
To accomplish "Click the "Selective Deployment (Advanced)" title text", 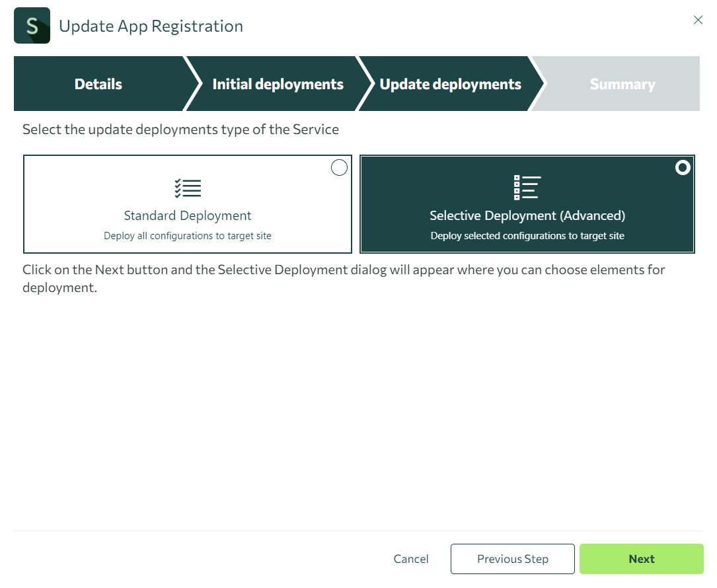I will 527,215.
